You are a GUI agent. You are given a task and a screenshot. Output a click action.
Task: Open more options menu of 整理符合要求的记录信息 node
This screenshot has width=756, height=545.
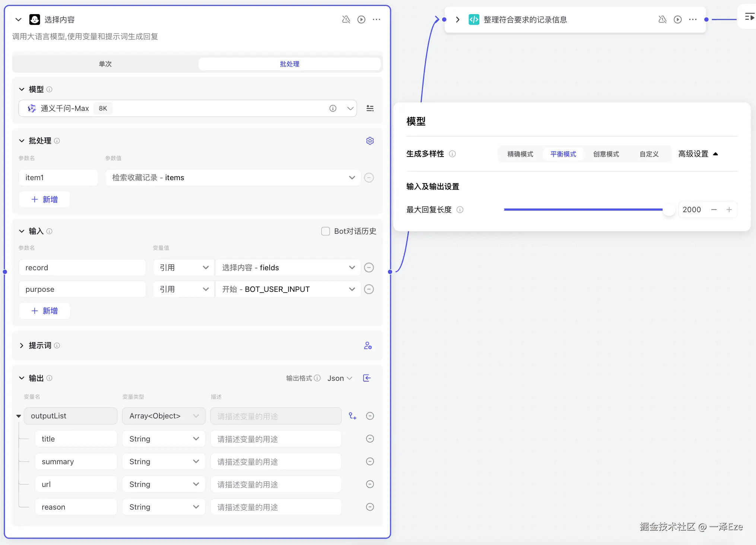(693, 19)
